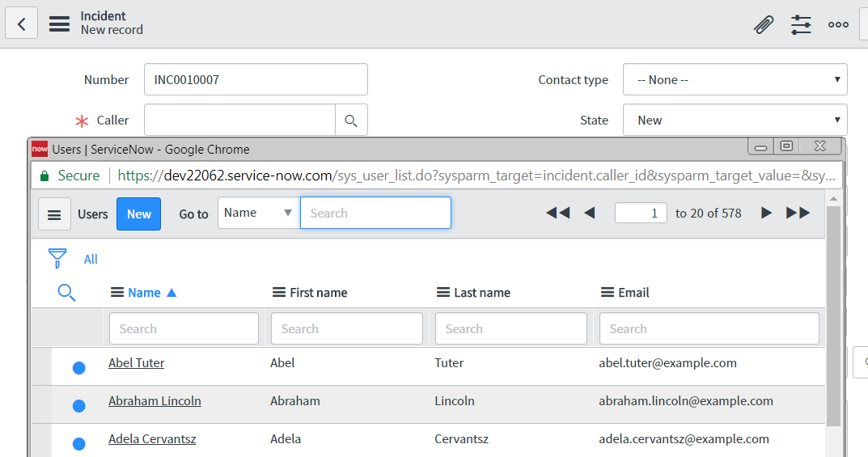The height and width of the screenshot is (457, 868).
Task: Select user Abraham Lincoln
Action: click(155, 401)
